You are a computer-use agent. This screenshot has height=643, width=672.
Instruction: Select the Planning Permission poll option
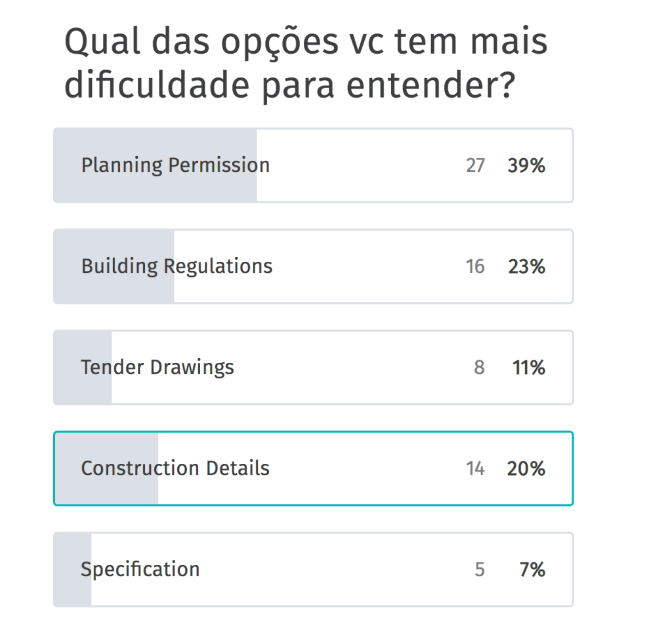pos(175,165)
